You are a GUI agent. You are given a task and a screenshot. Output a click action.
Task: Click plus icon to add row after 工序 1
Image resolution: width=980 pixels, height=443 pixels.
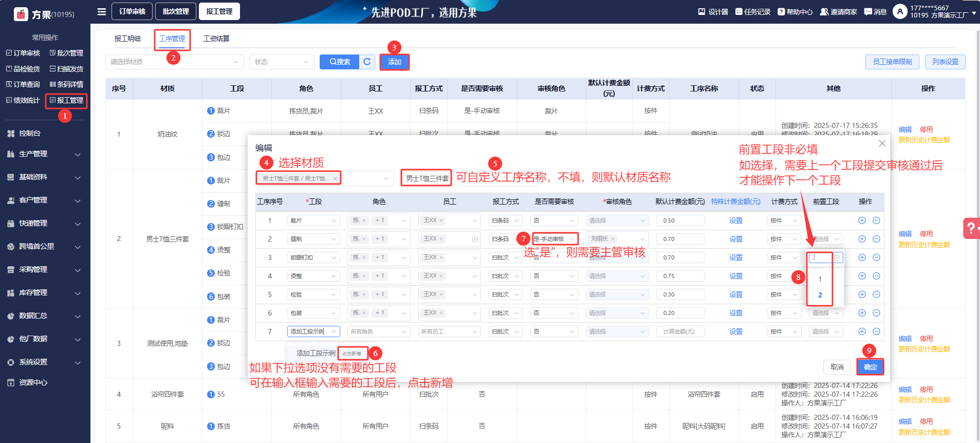[x=862, y=220]
